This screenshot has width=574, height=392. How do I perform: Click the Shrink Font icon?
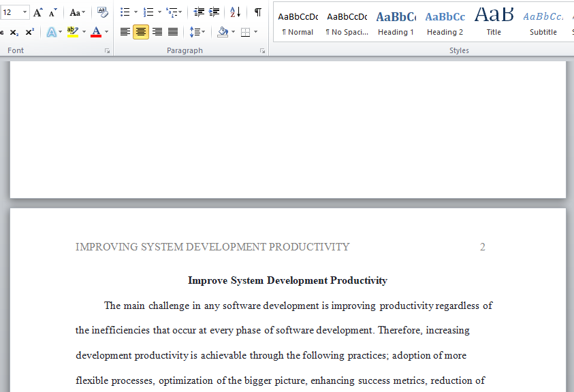[53, 13]
